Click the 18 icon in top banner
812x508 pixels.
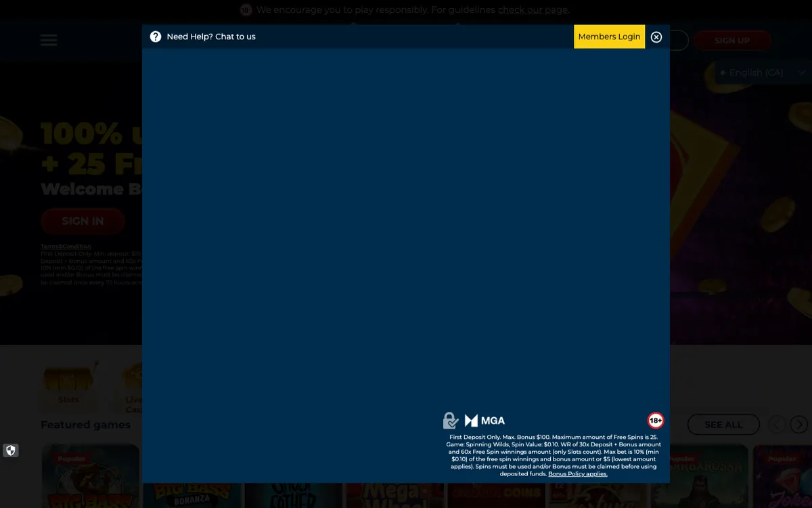click(x=246, y=9)
